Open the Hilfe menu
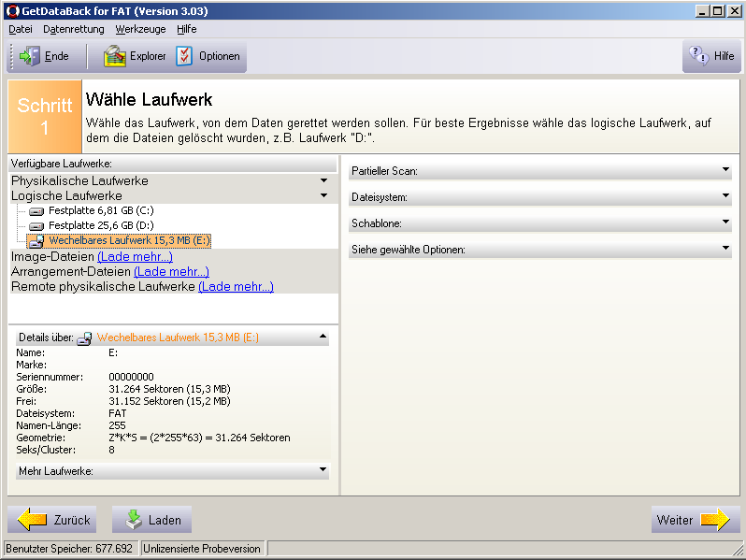 [187, 30]
